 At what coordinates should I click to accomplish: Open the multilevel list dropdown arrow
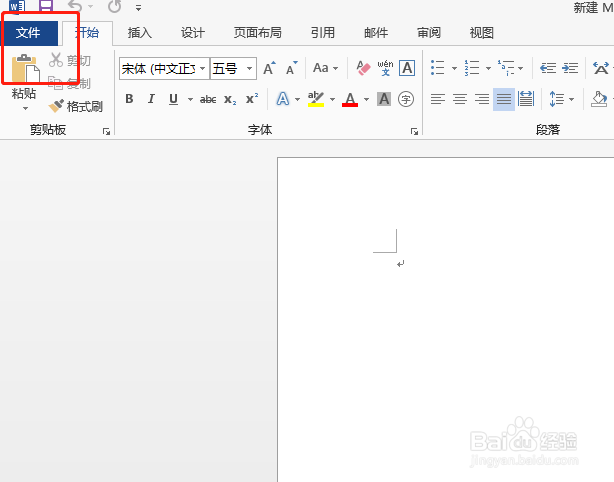(520, 69)
